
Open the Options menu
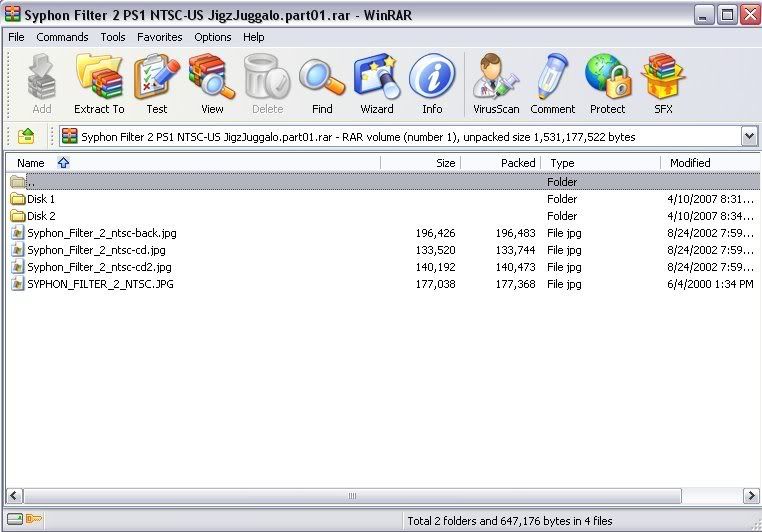coord(212,37)
